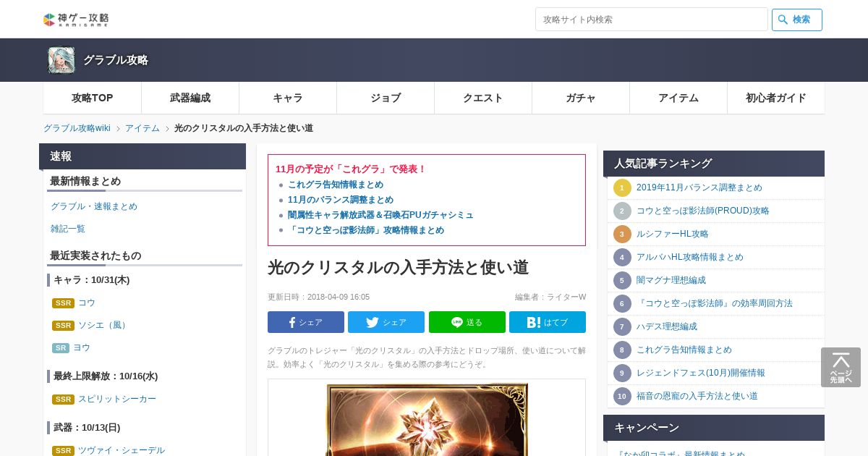
Task: Click the SR badge next to ヨウ
Action: pos(61,348)
